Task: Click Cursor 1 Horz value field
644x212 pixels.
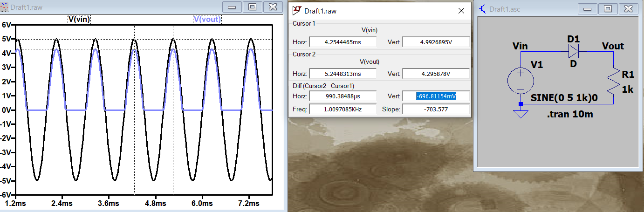Action: coord(342,42)
